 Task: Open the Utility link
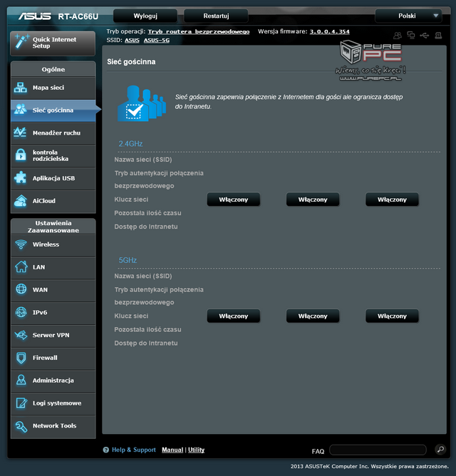pyautogui.click(x=196, y=450)
